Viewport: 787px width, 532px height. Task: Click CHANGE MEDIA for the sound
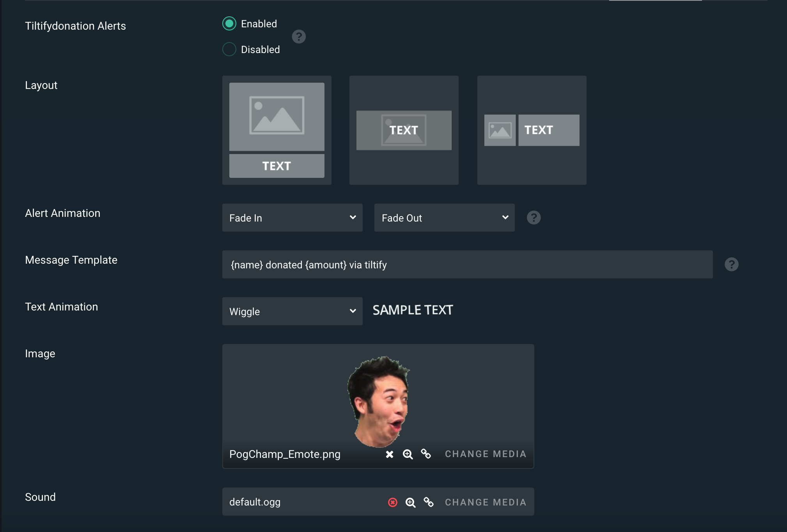(x=486, y=502)
